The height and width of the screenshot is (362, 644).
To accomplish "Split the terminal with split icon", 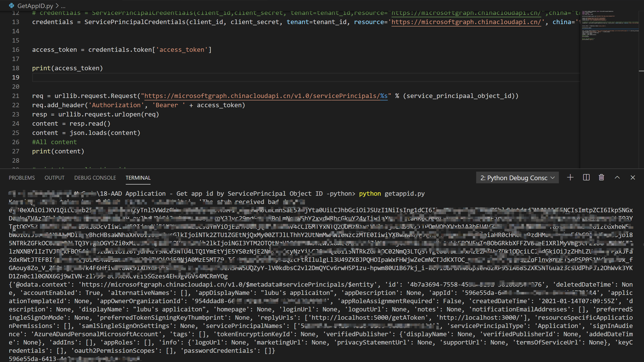I will pyautogui.click(x=586, y=178).
